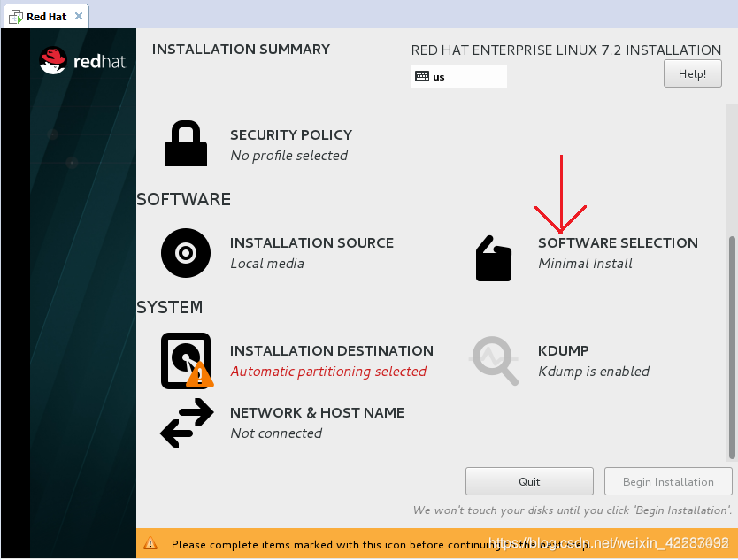Open Security Policy via the padlock icon
This screenshot has width=738, height=560.
pyautogui.click(x=186, y=143)
